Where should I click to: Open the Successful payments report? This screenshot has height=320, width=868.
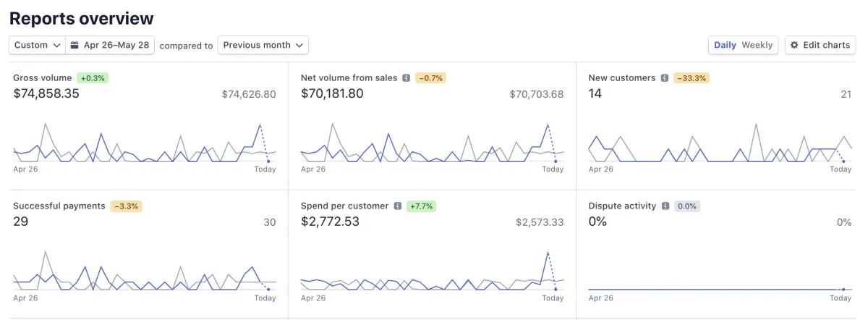click(x=59, y=206)
